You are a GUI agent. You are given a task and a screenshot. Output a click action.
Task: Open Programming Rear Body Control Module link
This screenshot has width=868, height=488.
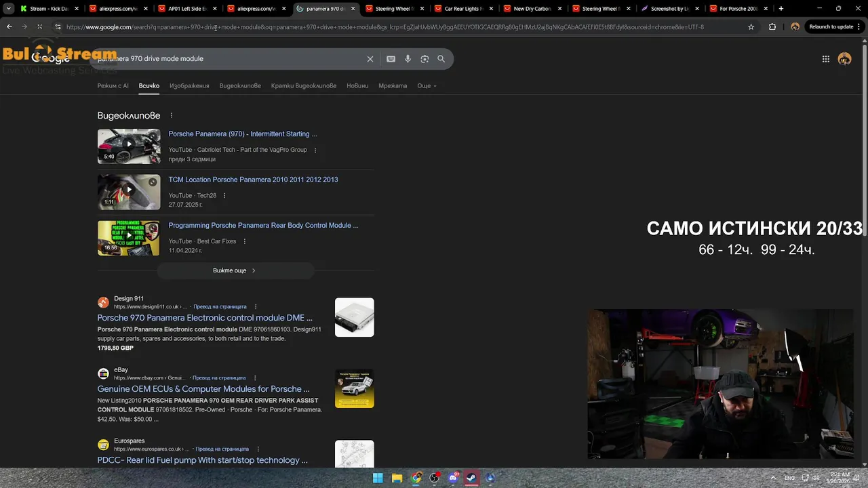click(x=263, y=226)
